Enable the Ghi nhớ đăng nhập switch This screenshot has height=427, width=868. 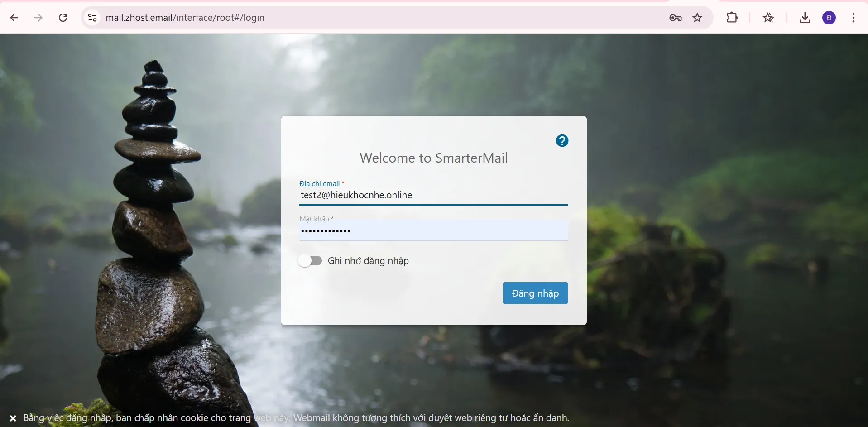point(310,261)
